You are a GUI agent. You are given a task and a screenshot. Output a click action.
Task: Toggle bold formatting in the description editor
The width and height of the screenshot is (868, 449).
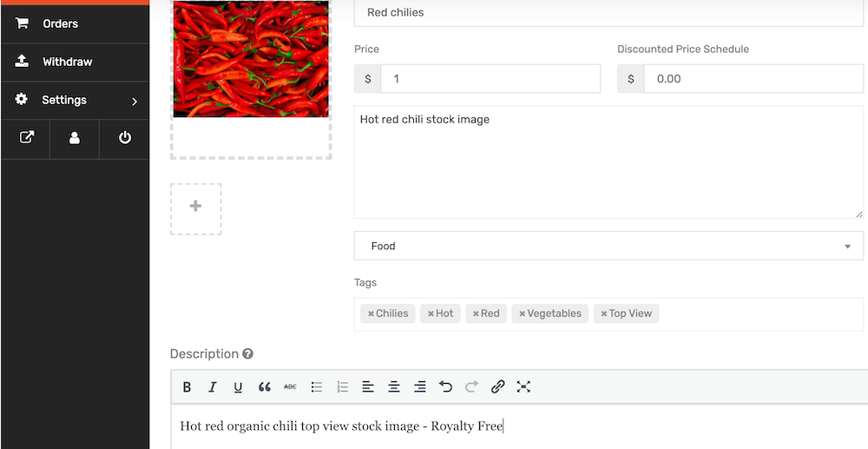click(187, 387)
